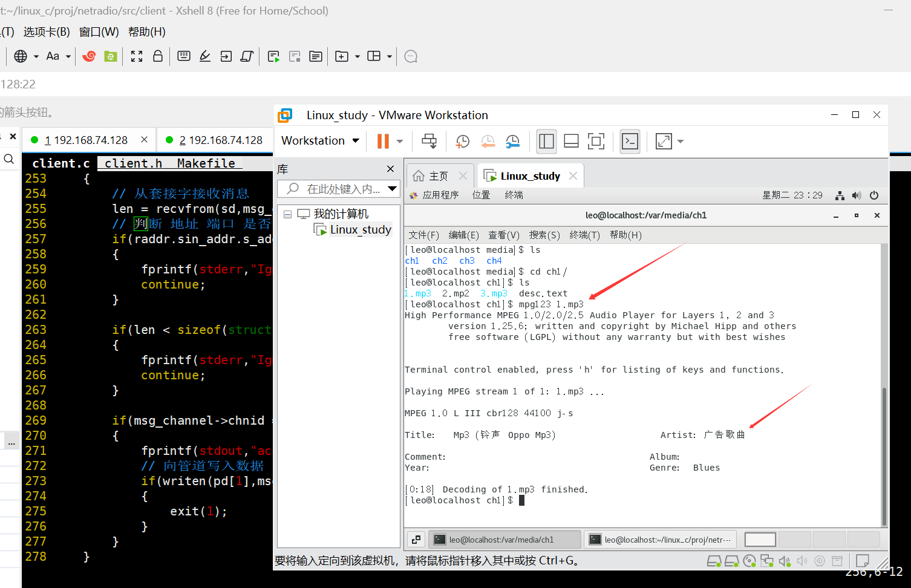This screenshot has width=911, height=588.
Task: Toggle the VMware console view button
Action: click(x=630, y=141)
